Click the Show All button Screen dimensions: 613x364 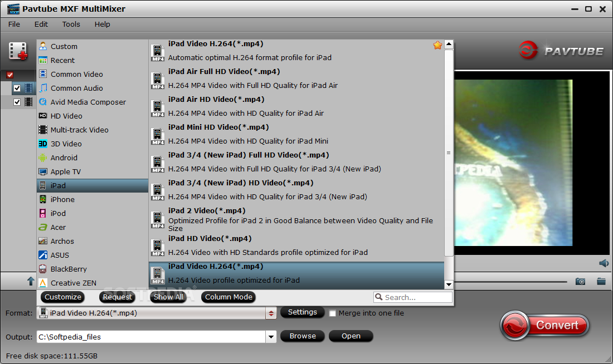tap(168, 297)
